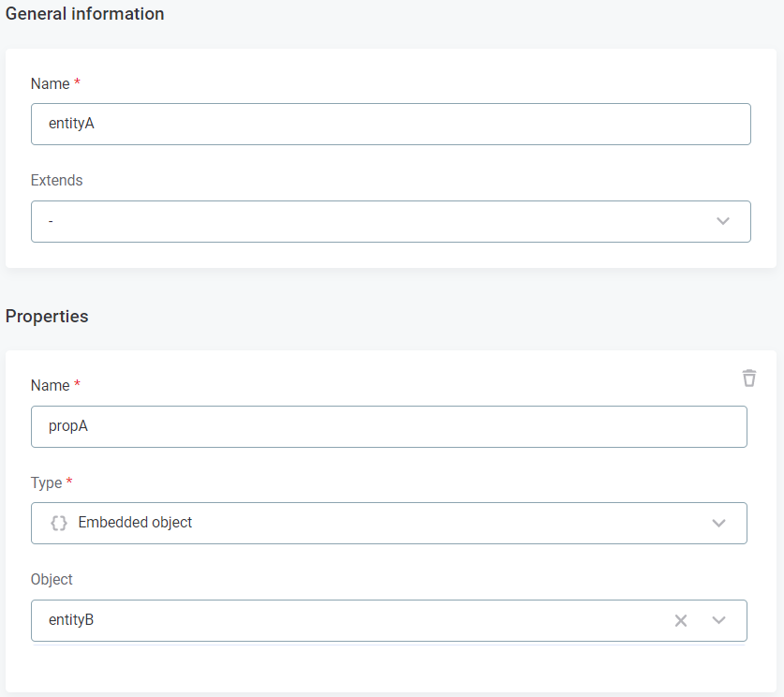Viewport: 784px width, 697px height.
Task: Click the Extends field label
Action: click(56, 180)
